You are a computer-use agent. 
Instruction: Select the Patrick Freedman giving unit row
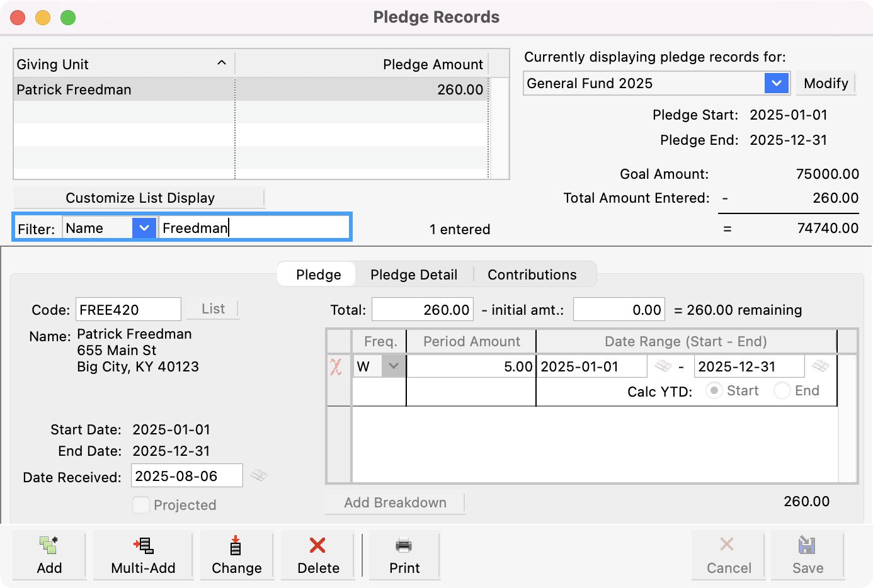click(126, 89)
